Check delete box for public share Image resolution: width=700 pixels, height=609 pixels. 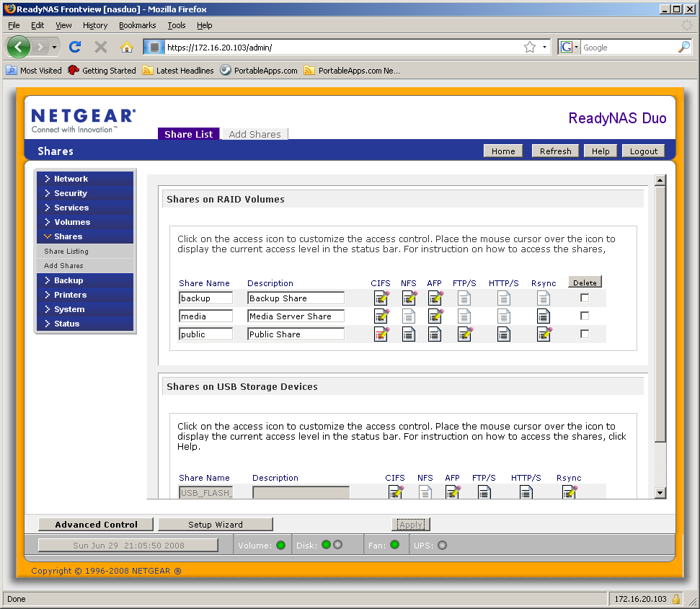pos(585,334)
